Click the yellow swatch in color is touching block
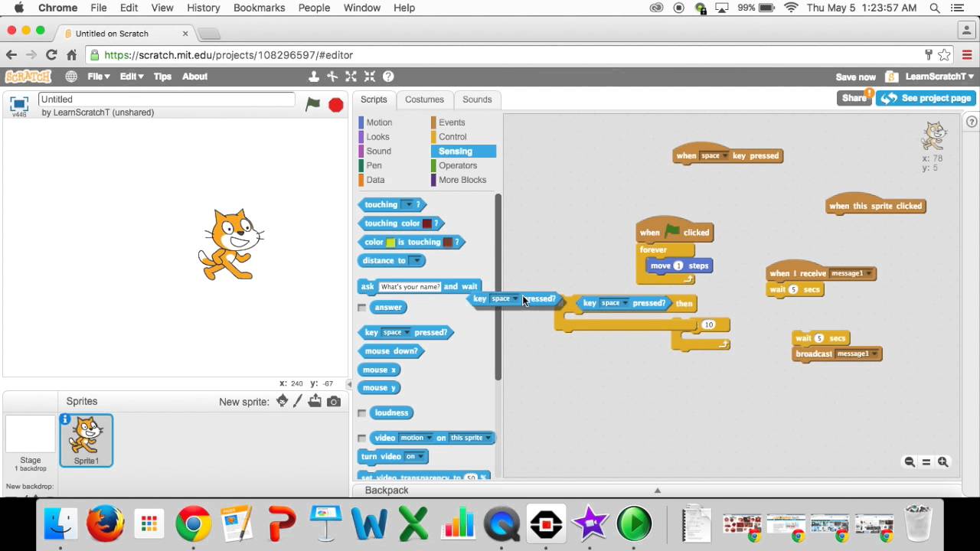Image resolution: width=980 pixels, height=551 pixels. [x=390, y=243]
